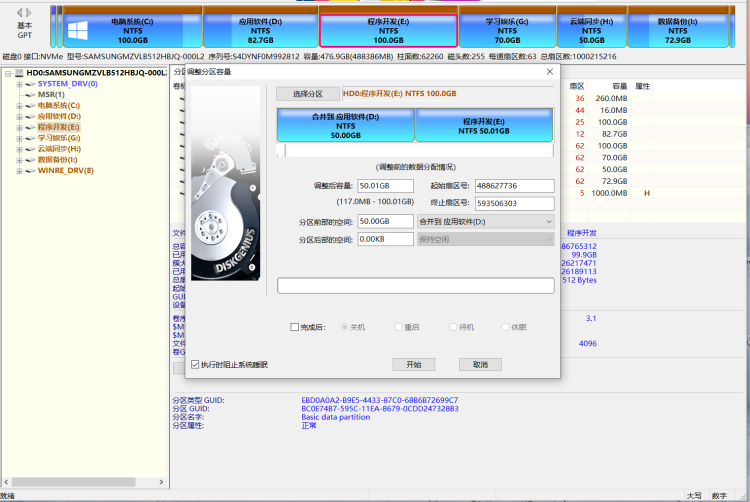Select 数据备份(I:) in the disk tree
The width and height of the screenshot is (750, 502).
pos(57,160)
